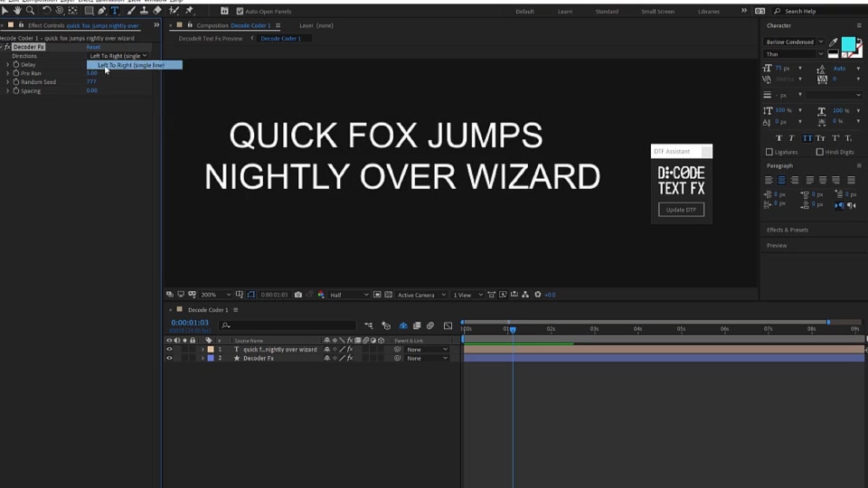The height and width of the screenshot is (488, 868).
Task: Enable the Ligatures checkbox
Action: [769, 152]
